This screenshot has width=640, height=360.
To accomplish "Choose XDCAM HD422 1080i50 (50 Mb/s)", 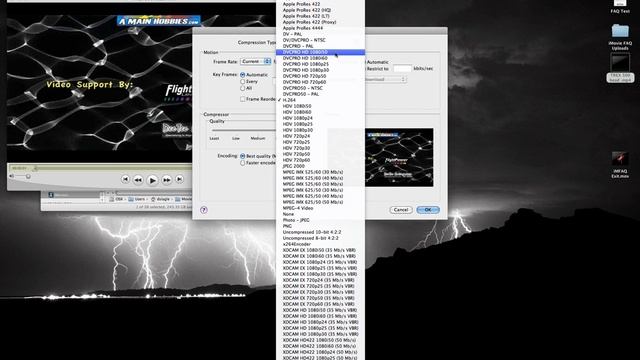I will point(320,340).
